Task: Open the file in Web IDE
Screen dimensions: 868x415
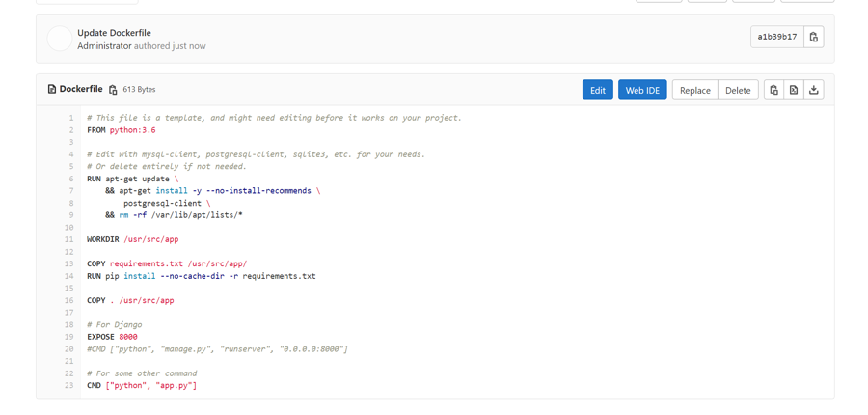Action: point(642,90)
